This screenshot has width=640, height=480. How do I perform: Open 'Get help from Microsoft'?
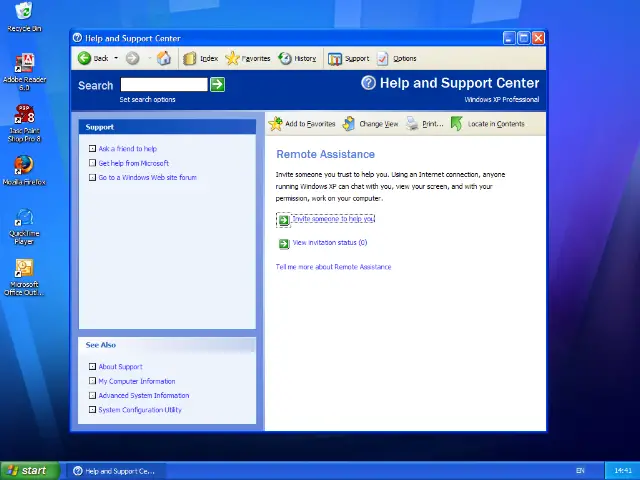pyautogui.click(x=133, y=163)
